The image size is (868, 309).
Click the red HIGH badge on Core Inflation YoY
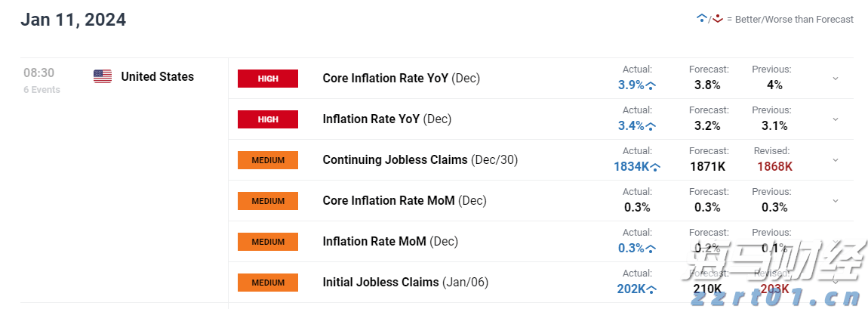pos(268,79)
